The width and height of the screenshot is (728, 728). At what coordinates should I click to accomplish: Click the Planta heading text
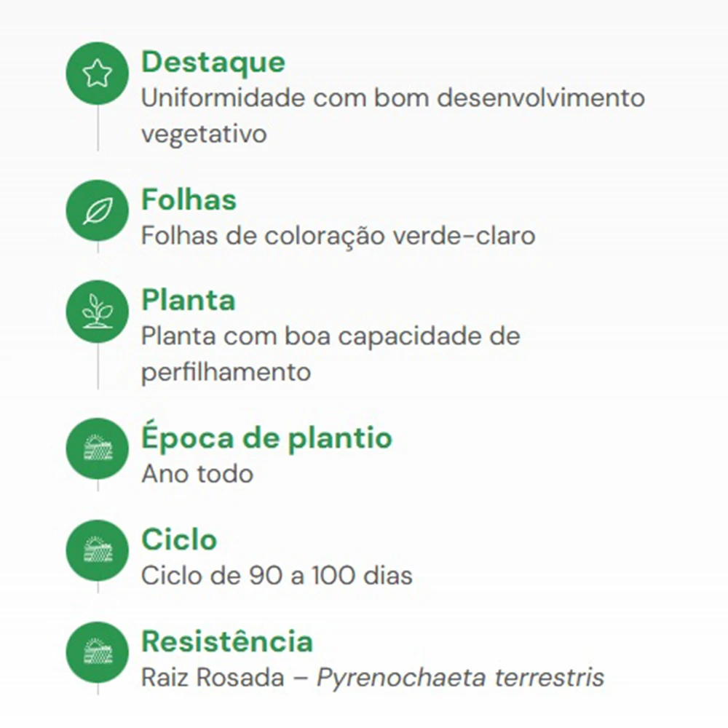pyautogui.click(x=188, y=300)
